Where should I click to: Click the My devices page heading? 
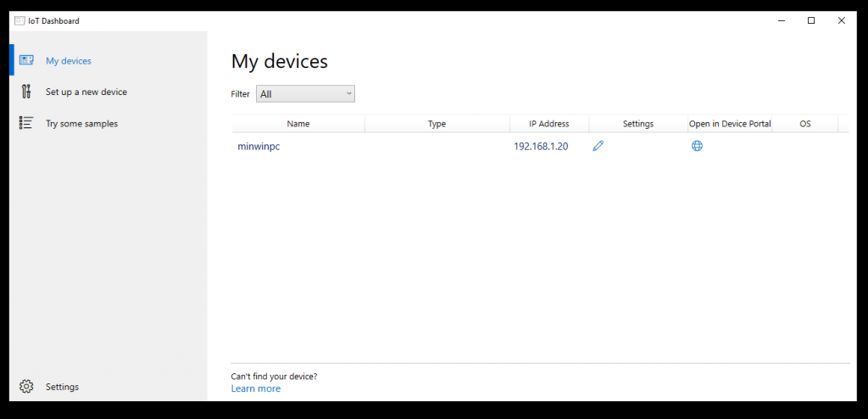click(280, 61)
